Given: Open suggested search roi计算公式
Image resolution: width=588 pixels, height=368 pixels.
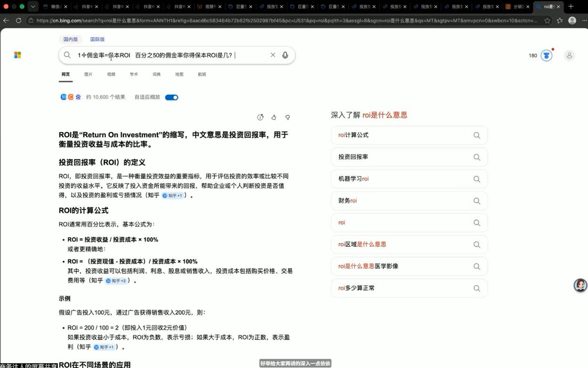Looking at the screenshot, I should tap(409, 135).
